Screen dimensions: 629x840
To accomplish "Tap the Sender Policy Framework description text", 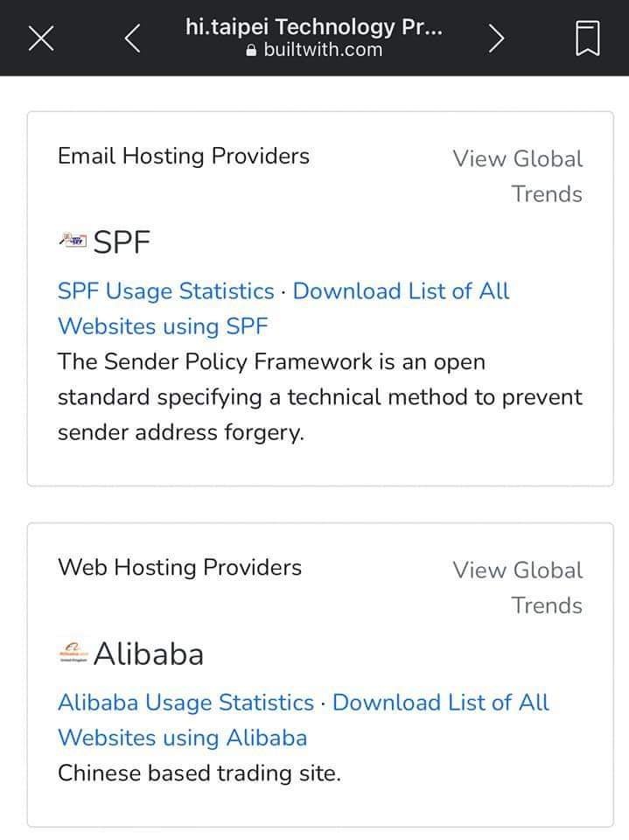I will pyautogui.click(x=320, y=397).
